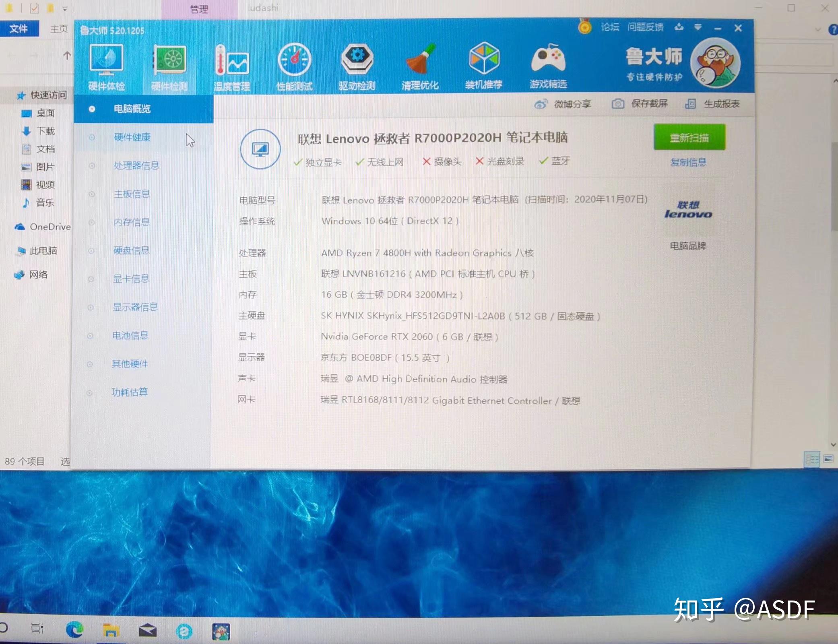Select 主板信息 in sidebar
This screenshot has width=838, height=644.
[142, 194]
